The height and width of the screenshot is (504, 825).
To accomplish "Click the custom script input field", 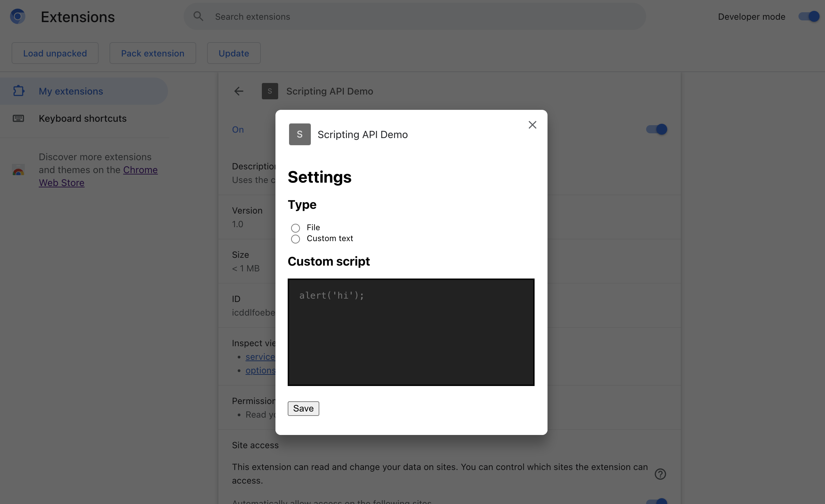I will [x=411, y=332].
